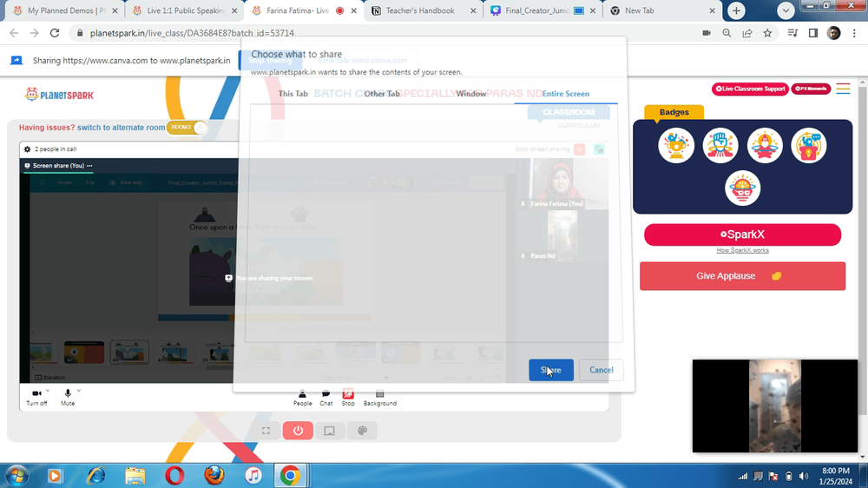Open the color palette icon
This screenshot has height=488, width=868.
(362, 431)
